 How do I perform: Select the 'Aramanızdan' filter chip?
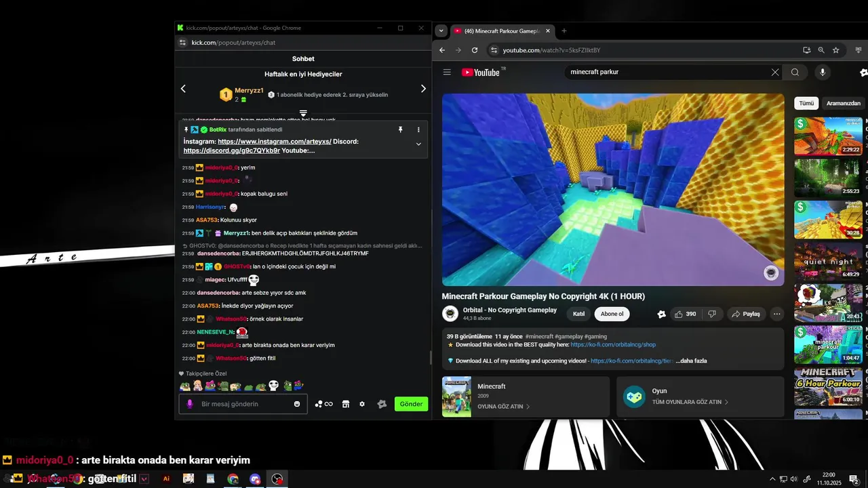844,103
